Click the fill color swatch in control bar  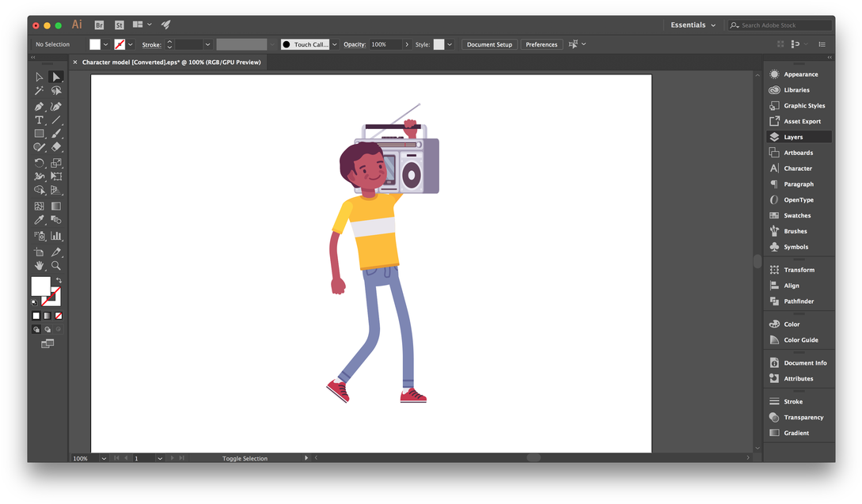click(95, 45)
